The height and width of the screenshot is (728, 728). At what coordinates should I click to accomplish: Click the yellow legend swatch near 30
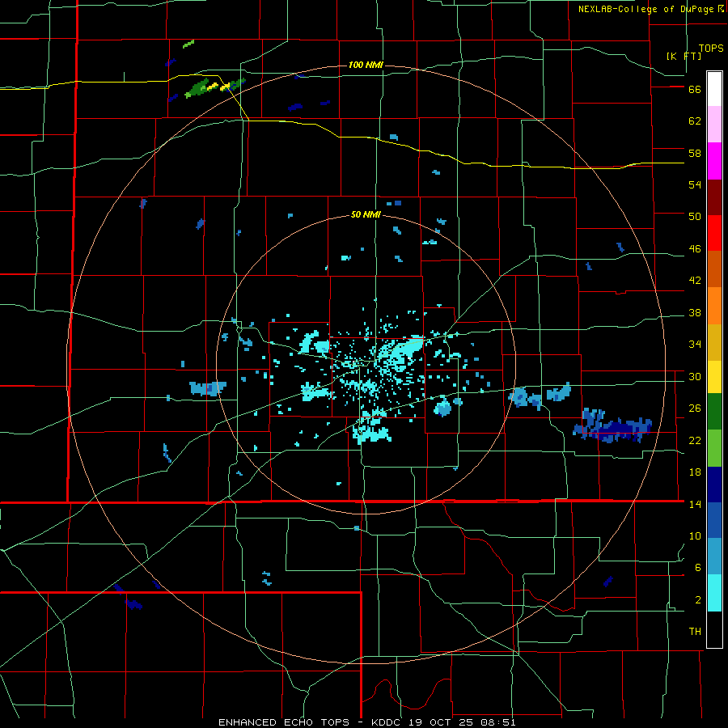click(x=714, y=377)
